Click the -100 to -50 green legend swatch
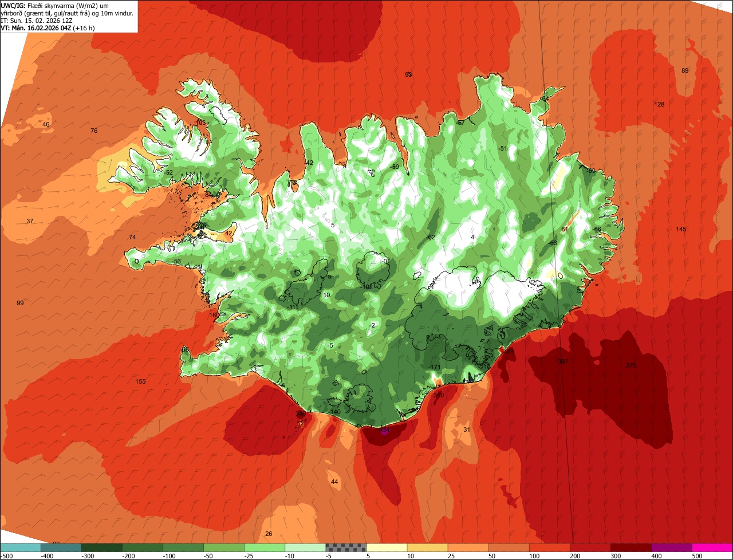 point(183,547)
